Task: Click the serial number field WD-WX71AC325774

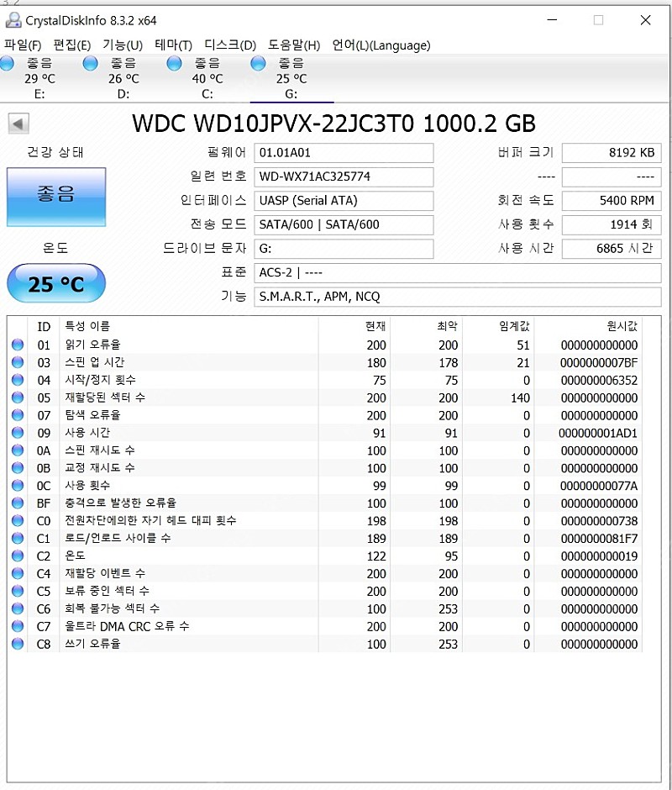Action: [344, 176]
